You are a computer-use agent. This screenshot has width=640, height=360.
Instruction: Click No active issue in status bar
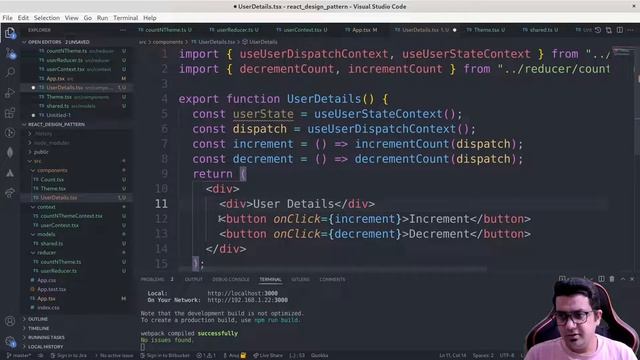[x=114, y=356]
